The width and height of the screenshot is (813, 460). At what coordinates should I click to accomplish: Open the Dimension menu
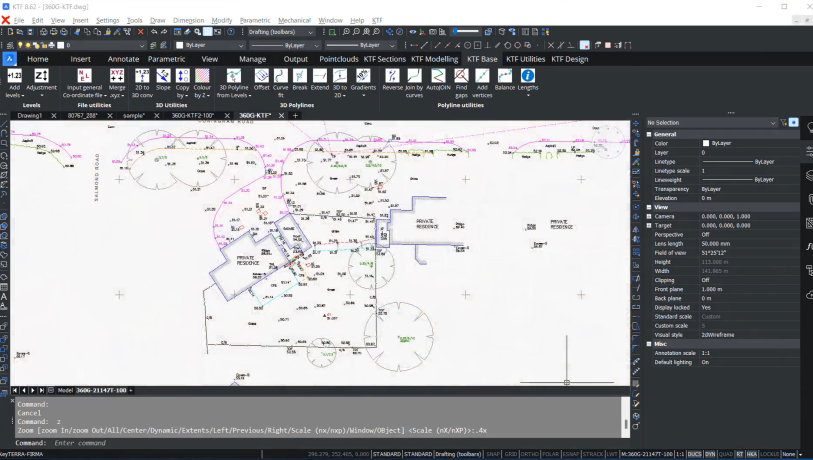point(188,20)
